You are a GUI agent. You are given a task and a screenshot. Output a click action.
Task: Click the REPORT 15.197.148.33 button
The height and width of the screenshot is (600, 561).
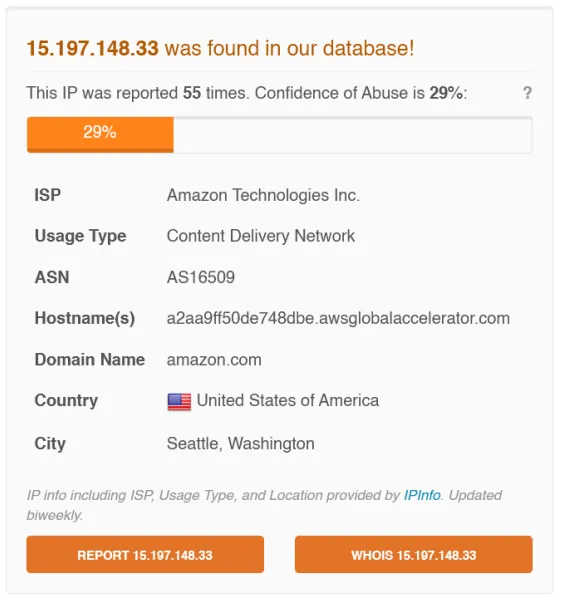(145, 554)
